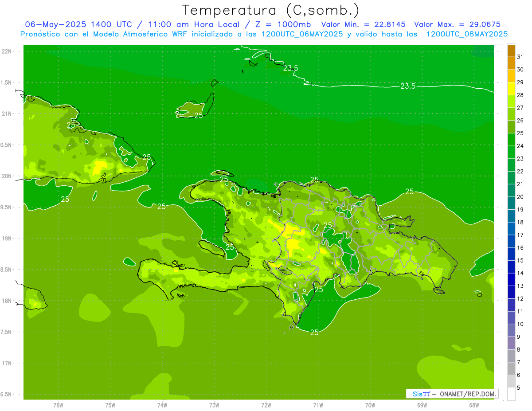Image resolution: width=532 pixels, height=411 pixels.
Task: Pick the blue legend swatch between 16 and 17
Action: 511,241
